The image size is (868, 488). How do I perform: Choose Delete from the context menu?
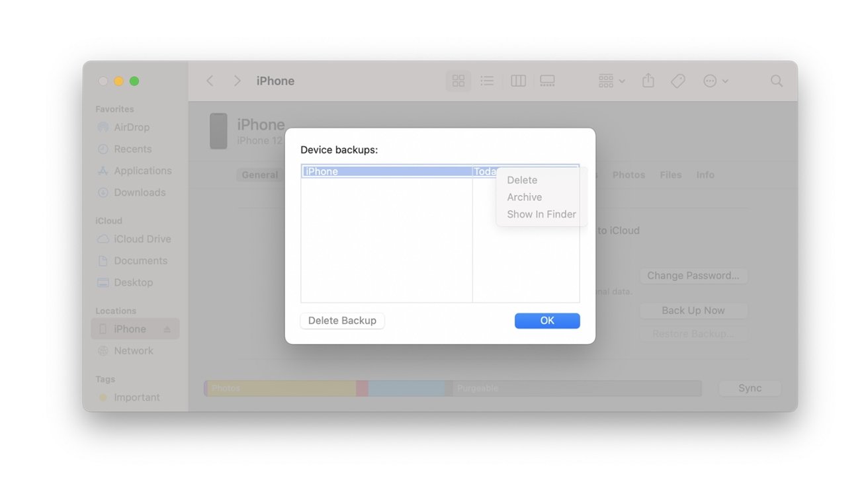pos(522,180)
